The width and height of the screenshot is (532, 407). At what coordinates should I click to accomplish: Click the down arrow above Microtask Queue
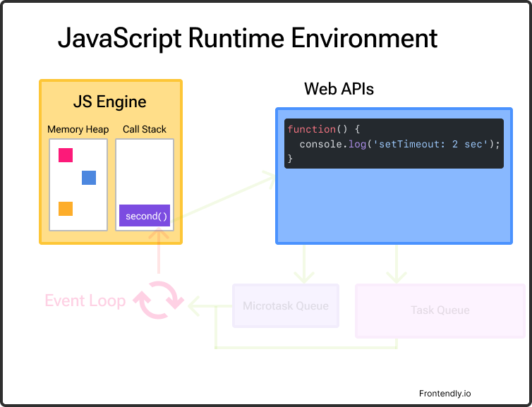click(x=304, y=264)
